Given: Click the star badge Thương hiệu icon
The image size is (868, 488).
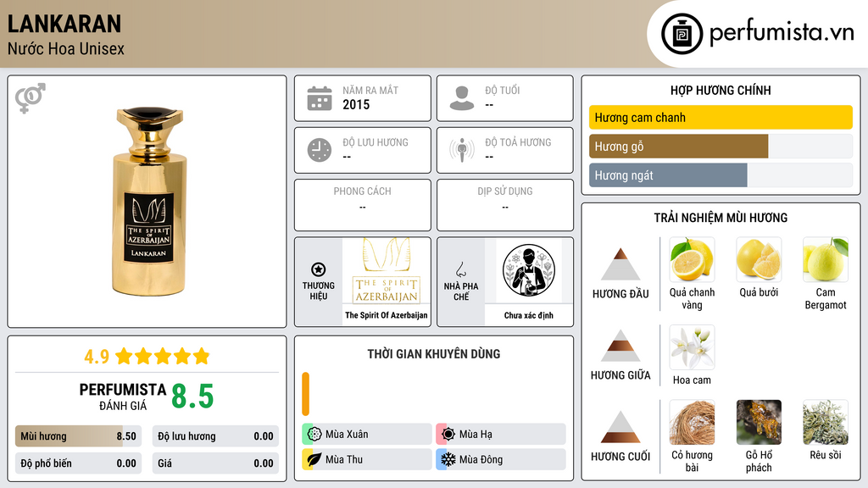Looking at the screenshot, I should pyautogui.click(x=319, y=269).
